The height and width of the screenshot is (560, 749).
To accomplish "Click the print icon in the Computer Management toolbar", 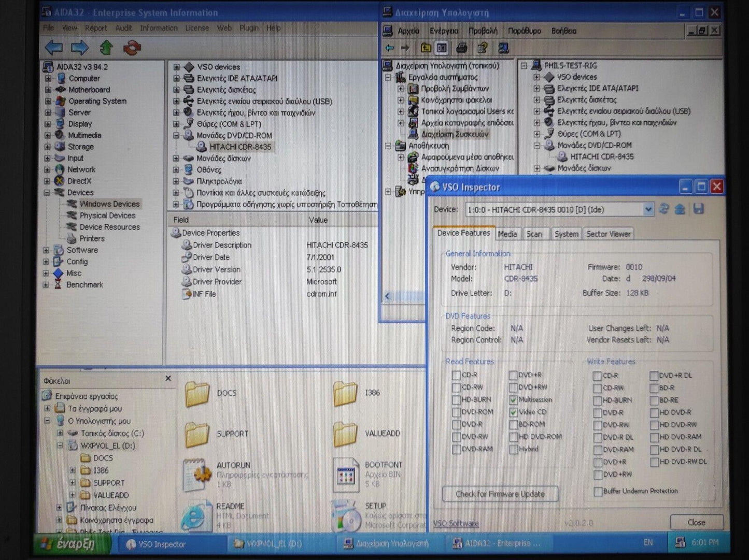I will tap(461, 48).
